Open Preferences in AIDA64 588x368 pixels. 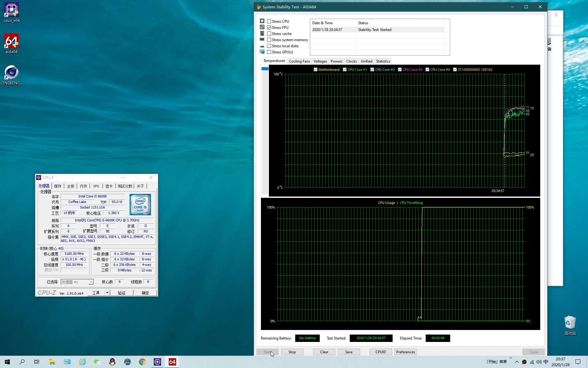point(405,352)
